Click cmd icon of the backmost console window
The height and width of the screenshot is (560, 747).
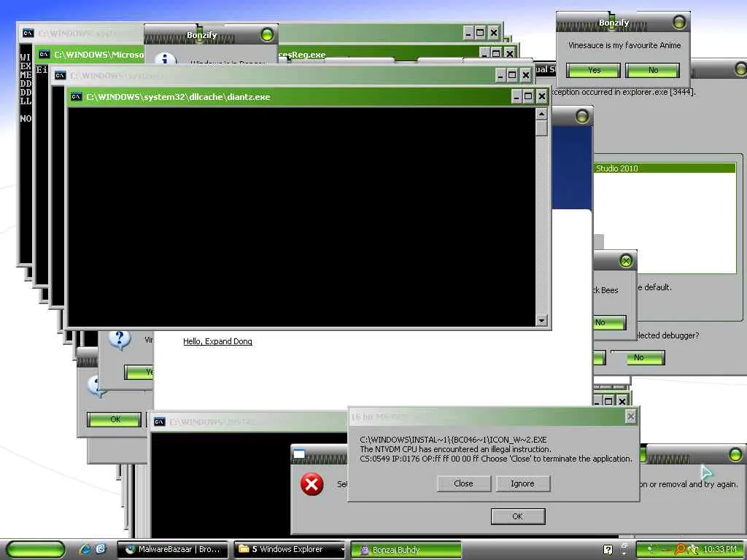28,33
